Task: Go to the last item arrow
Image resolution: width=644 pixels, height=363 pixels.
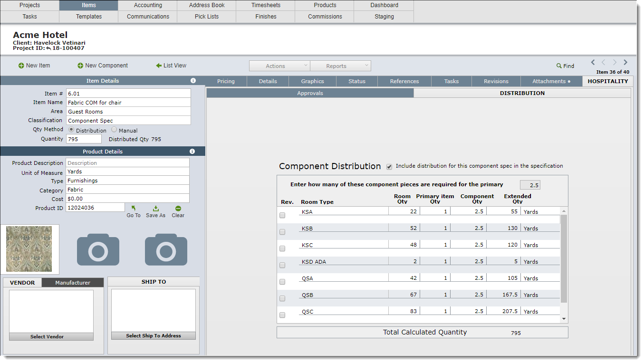Action: tap(625, 62)
